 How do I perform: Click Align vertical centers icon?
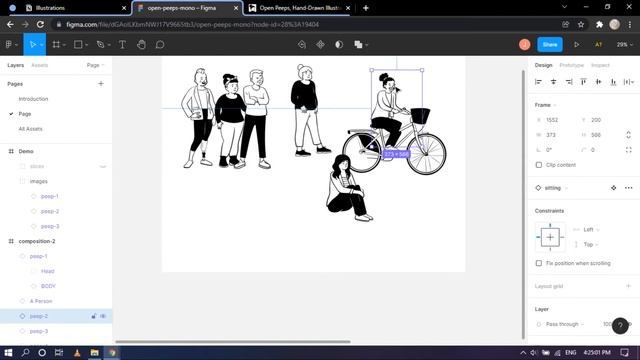point(598,82)
